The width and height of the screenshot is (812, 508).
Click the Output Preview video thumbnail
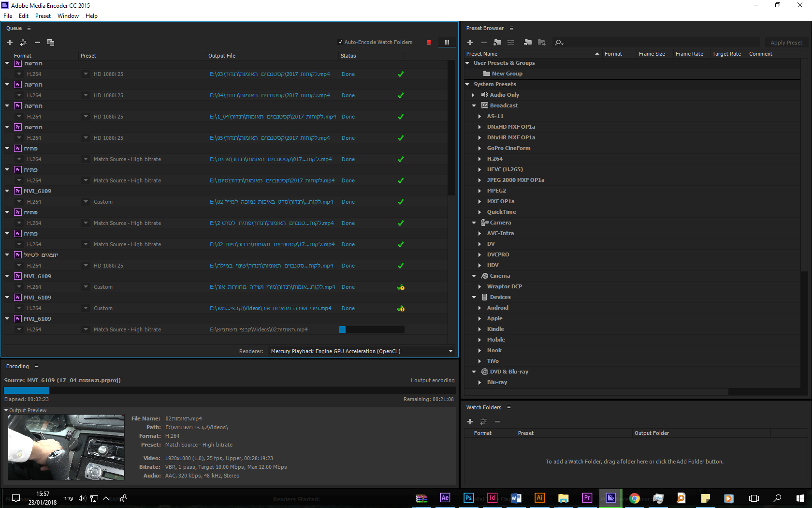click(x=66, y=448)
